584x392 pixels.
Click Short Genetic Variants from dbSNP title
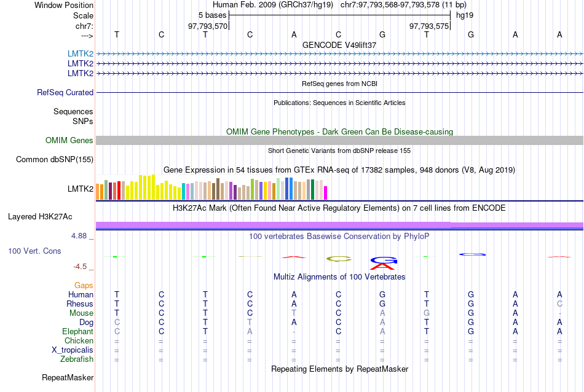[x=339, y=151]
